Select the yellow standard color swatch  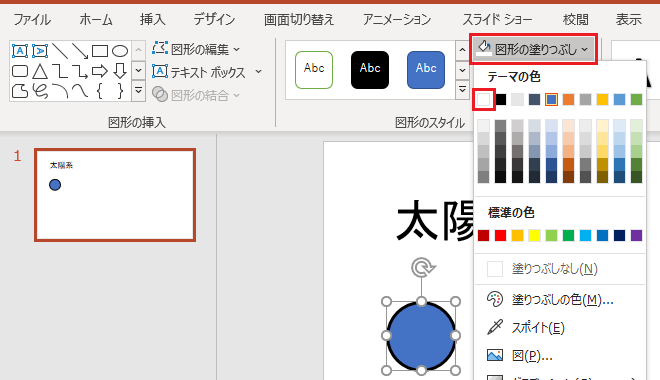pos(534,235)
